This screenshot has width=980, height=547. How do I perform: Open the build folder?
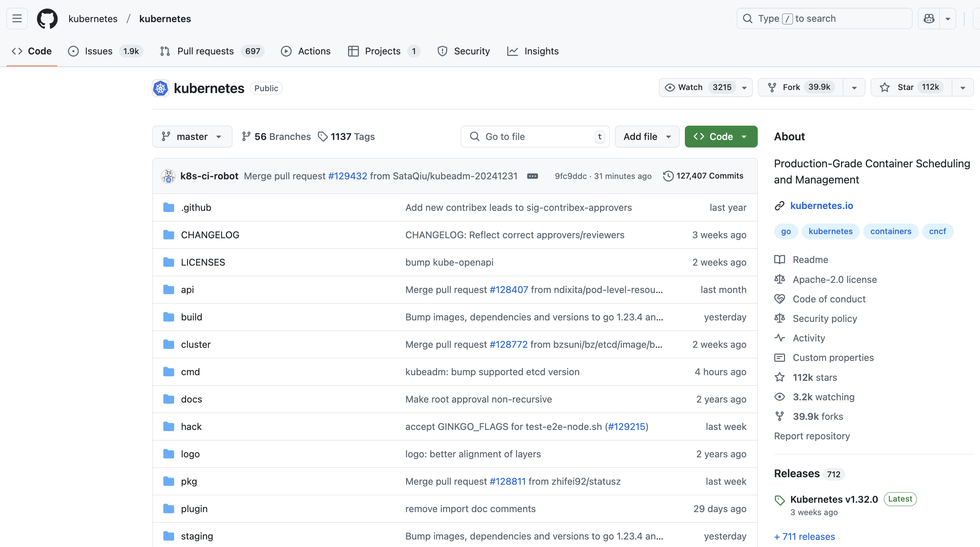(x=191, y=317)
